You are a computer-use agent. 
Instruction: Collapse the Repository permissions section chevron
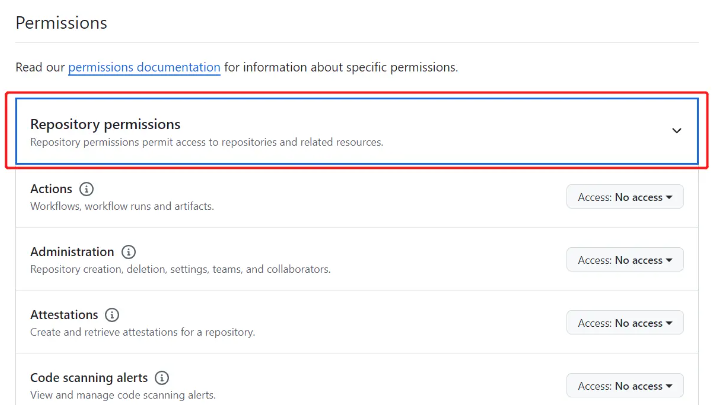[x=676, y=130]
